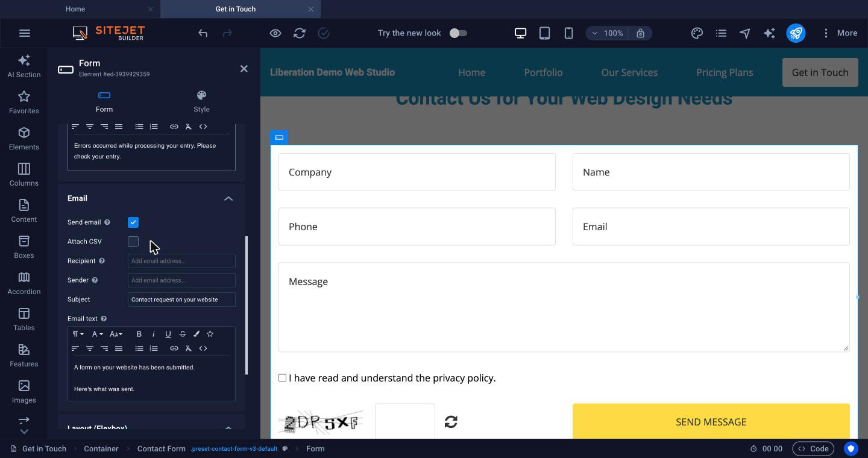Click Get in Touch navigation button
This screenshot has width=868, height=458.
[820, 72]
